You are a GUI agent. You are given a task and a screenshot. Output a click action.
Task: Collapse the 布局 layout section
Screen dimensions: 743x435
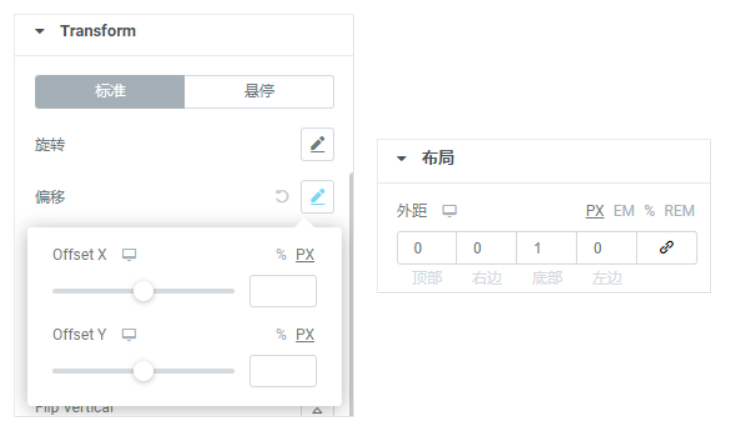click(x=402, y=159)
